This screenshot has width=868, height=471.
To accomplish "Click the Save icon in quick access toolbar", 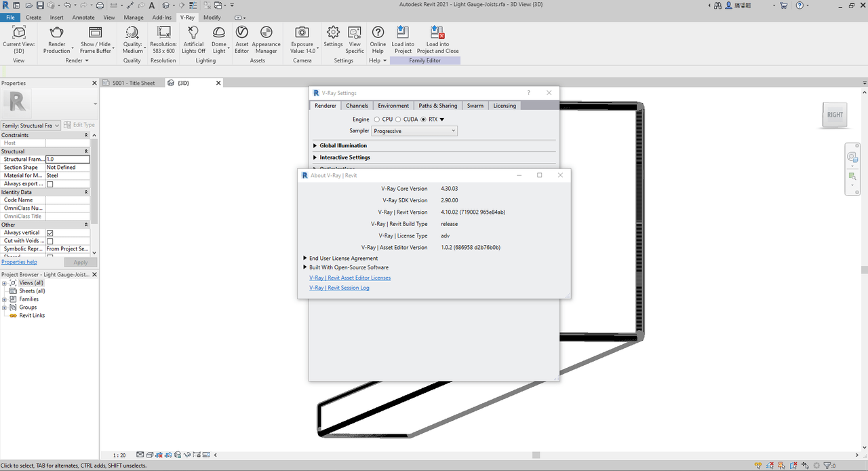I will click(40, 5).
